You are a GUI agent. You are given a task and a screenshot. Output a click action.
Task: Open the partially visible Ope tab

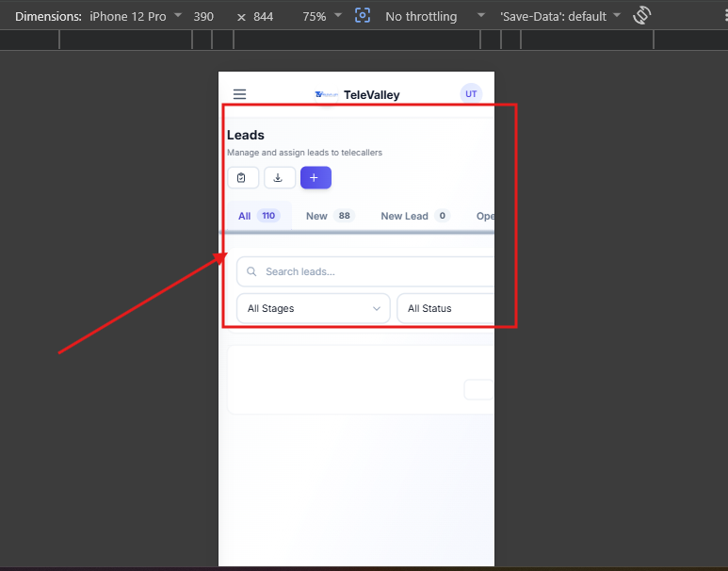point(485,216)
